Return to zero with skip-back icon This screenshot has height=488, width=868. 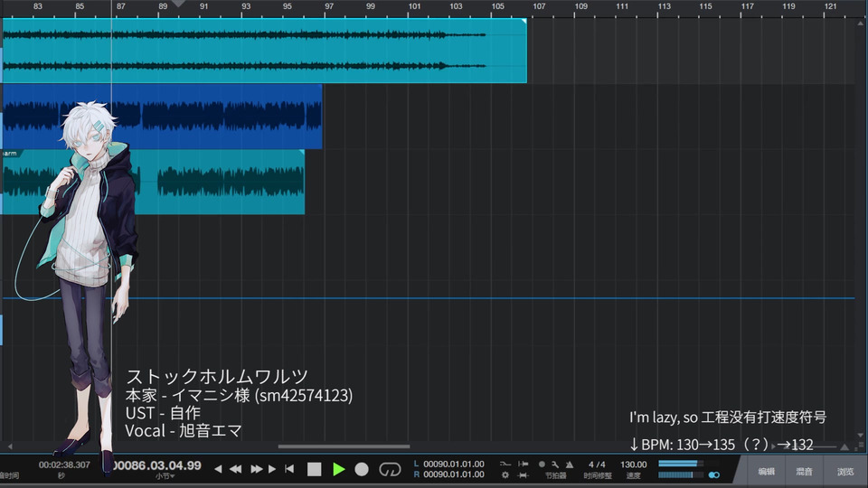point(289,469)
